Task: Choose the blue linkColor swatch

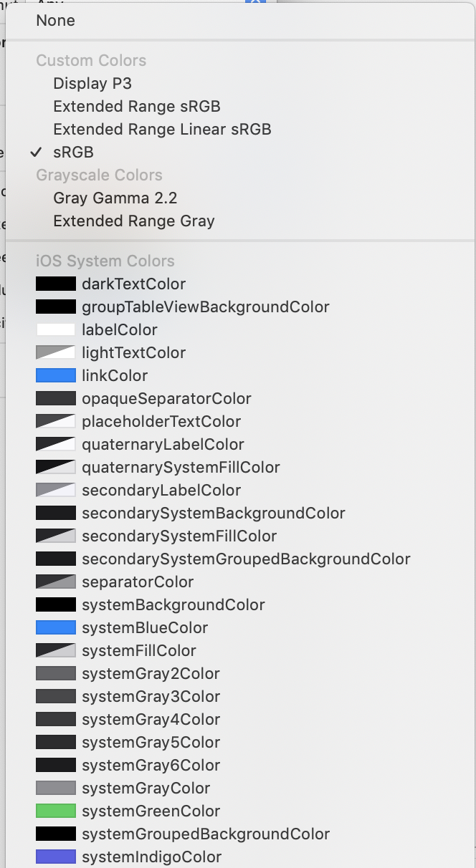Action: pos(56,376)
